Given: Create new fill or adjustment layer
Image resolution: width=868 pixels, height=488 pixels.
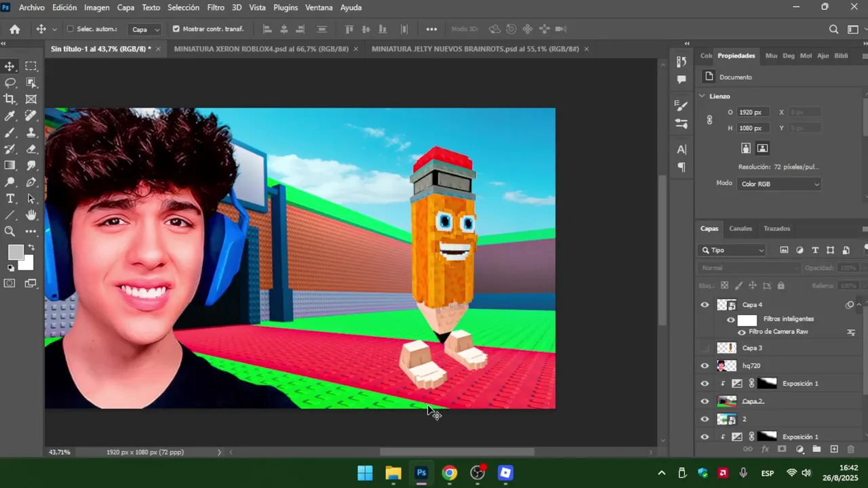Looking at the screenshot, I should click(800, 449).
